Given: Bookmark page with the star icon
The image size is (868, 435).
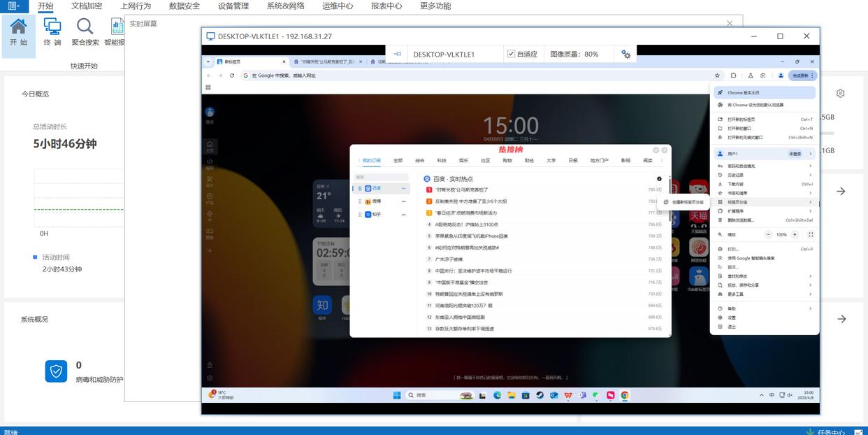Looking at the screenshot, I should (x=717, y=75).
